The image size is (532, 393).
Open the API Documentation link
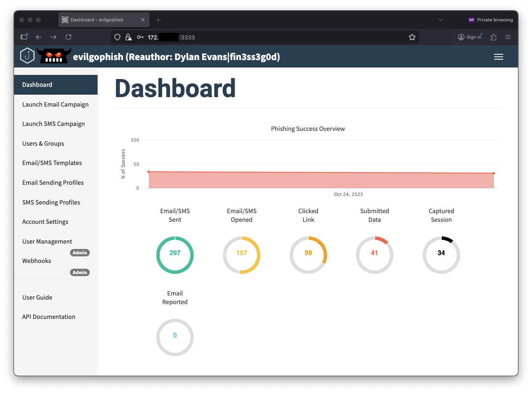click(49, 317)
